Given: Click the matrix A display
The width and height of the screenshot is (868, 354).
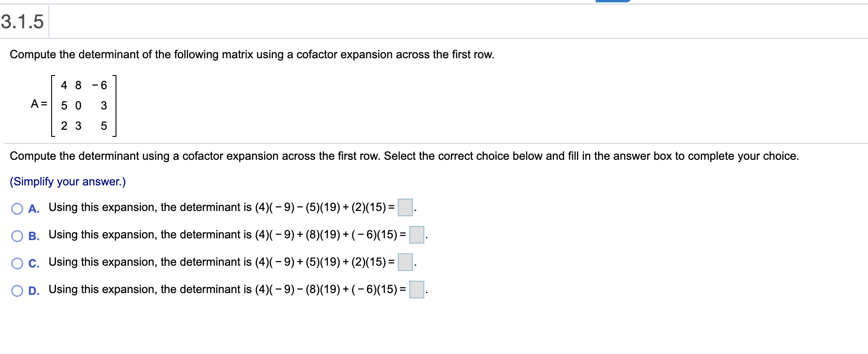Looking at the screenshot, I should [x=84, y=106].
